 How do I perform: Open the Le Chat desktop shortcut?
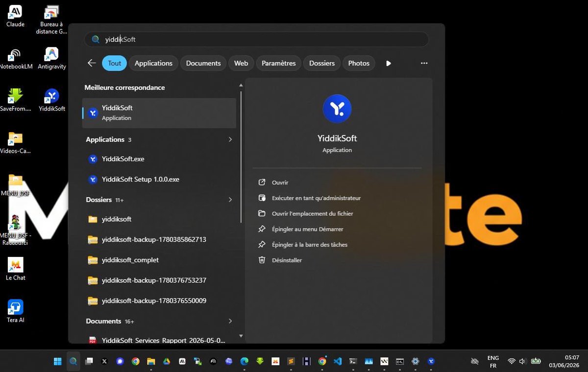(x=15, y=269)
